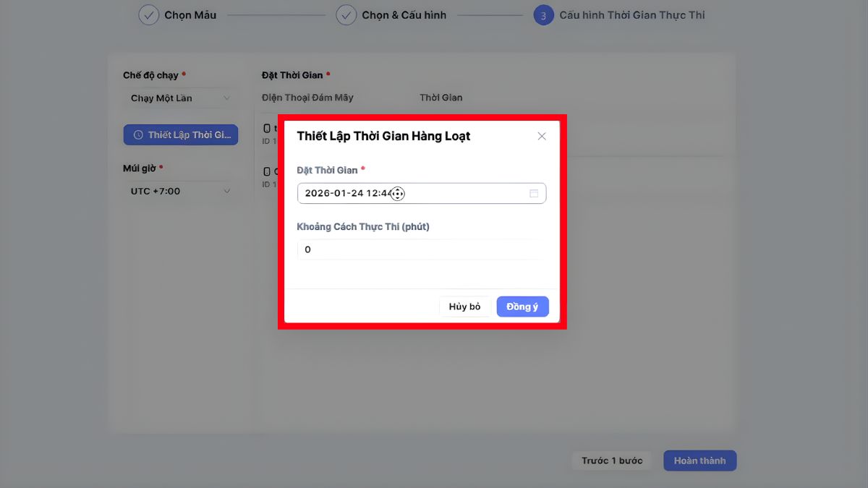Open the 2026-01-24 datetime picker
This screenshot has width=868, height=488.
point(347,193)
